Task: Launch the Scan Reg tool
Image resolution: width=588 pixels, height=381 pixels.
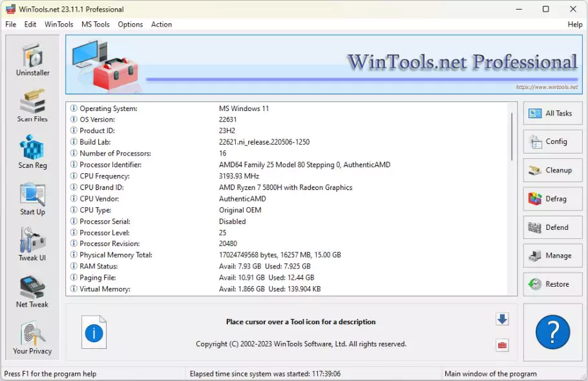Action: point(32,151)
